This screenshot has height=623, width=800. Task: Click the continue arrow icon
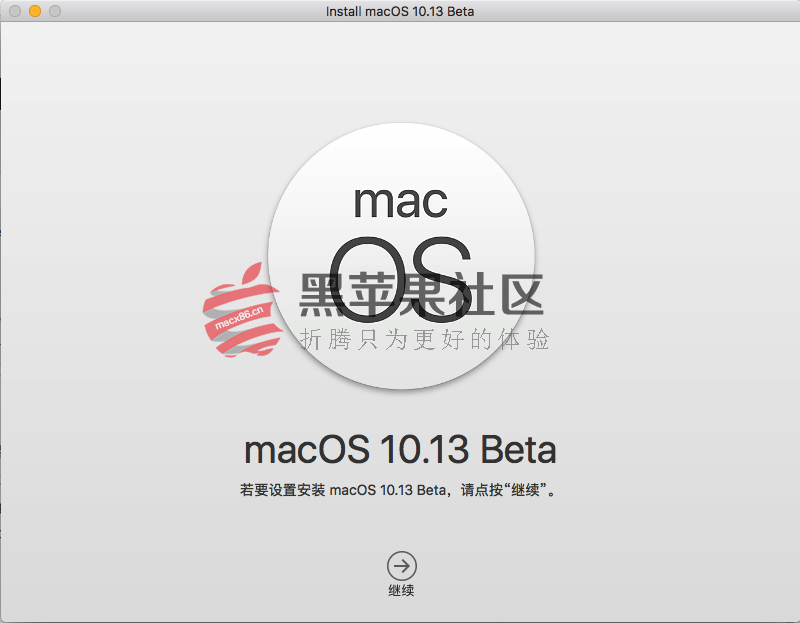tap(402, 566)
